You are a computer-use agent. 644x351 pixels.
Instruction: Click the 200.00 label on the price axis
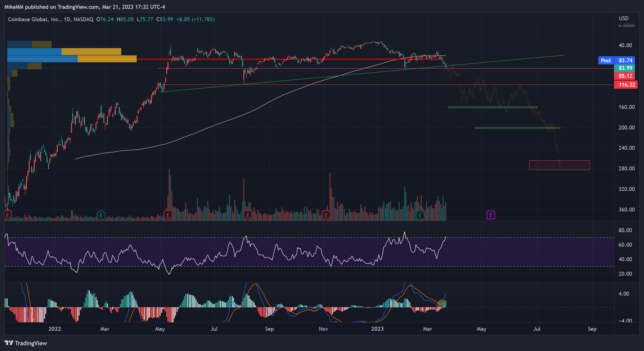pyautogui.click(x=626, y=128)
